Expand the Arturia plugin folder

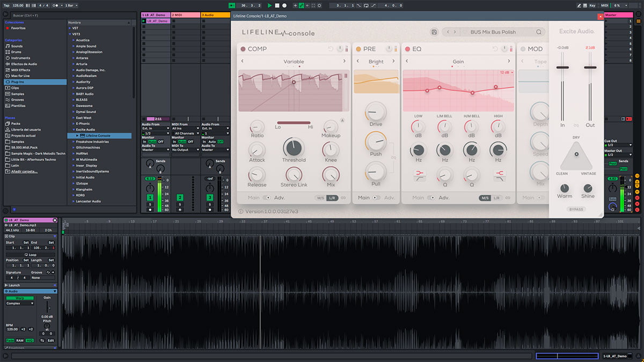coord(72,64)
